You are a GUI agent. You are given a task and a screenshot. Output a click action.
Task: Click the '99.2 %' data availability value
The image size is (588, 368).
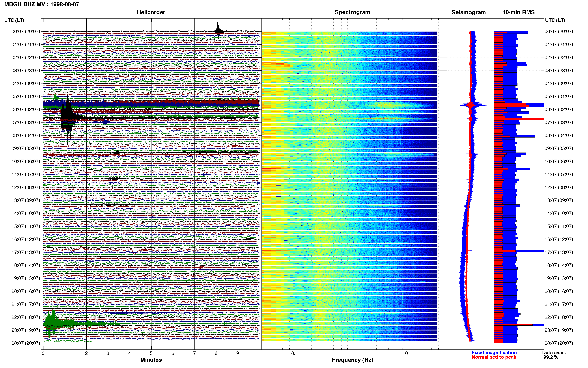coord(551,357)
